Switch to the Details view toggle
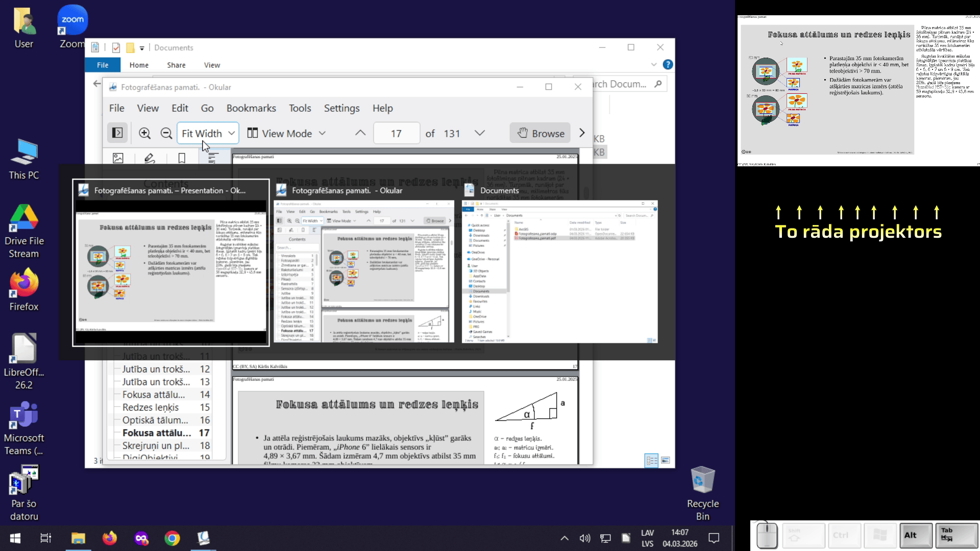The height and width of the screenshot is (551, 980). tap(651, 460)
